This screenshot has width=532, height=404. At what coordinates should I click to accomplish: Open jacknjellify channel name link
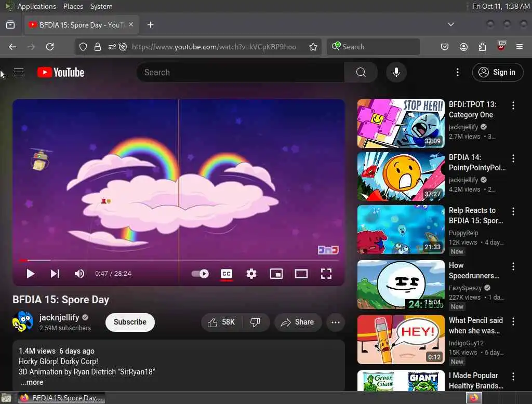coord(59,317)
